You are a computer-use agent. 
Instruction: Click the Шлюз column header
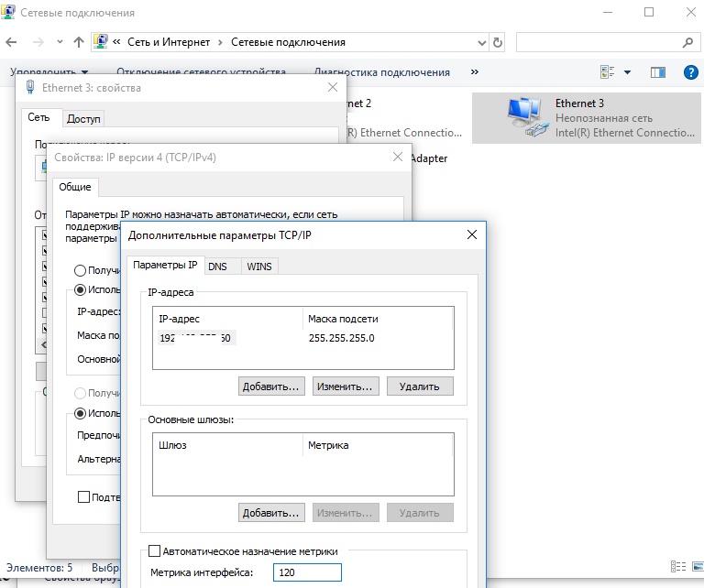(x=227, y=445)
